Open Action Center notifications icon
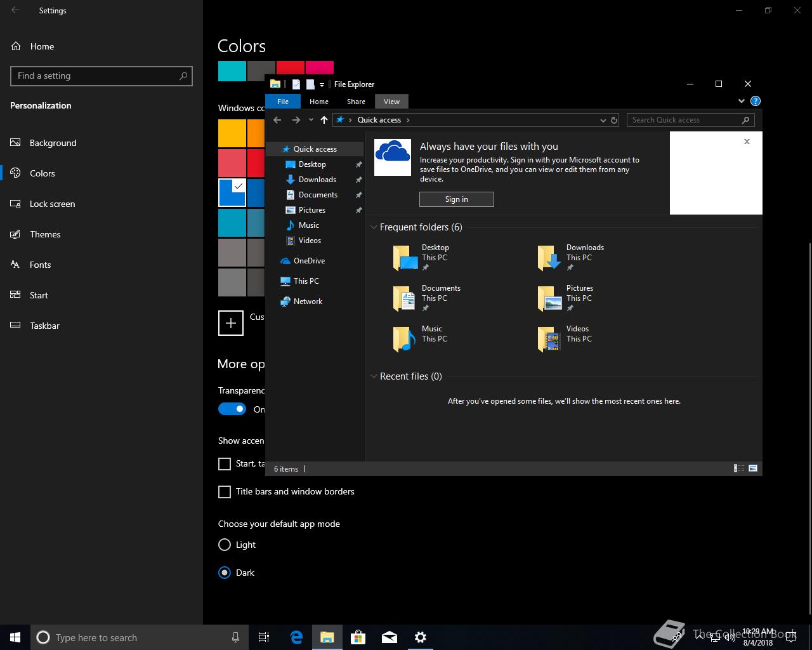 (x=790, y=637)
